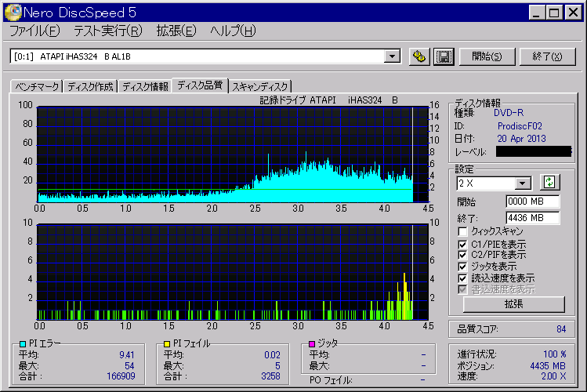Click the PI failure graph area
Screen dimensions: 587x392
pyautogui.click(x=233, y=272)
